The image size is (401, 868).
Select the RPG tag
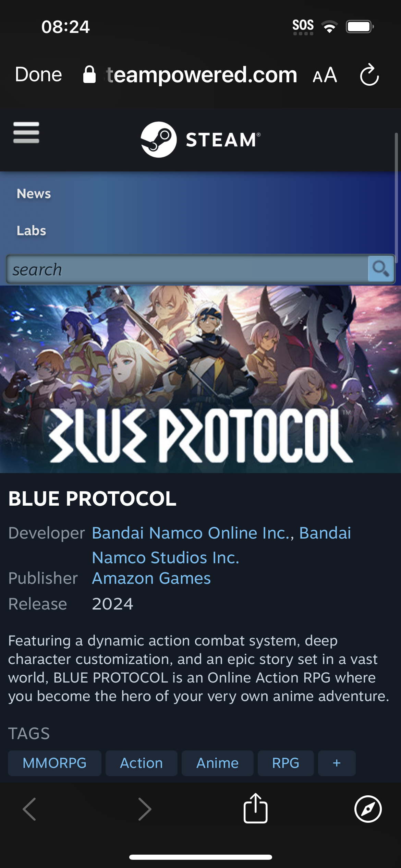pos(286,763)
